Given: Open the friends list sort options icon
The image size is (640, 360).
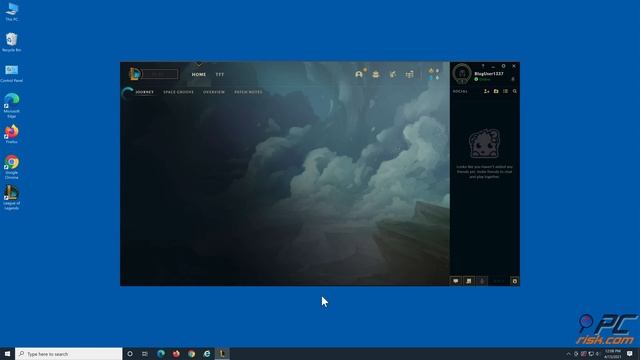Looking at the screenshot, I should pos(505,91).
